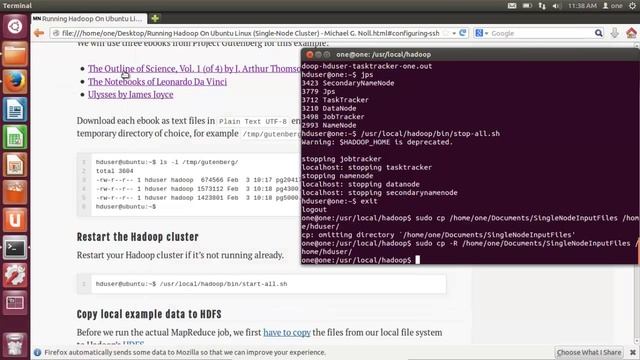This screenshot has width=640, height=360.
Task: Click 'ls -l /tmp/gutenberg/' code line
Action: (x=167, y=162)
